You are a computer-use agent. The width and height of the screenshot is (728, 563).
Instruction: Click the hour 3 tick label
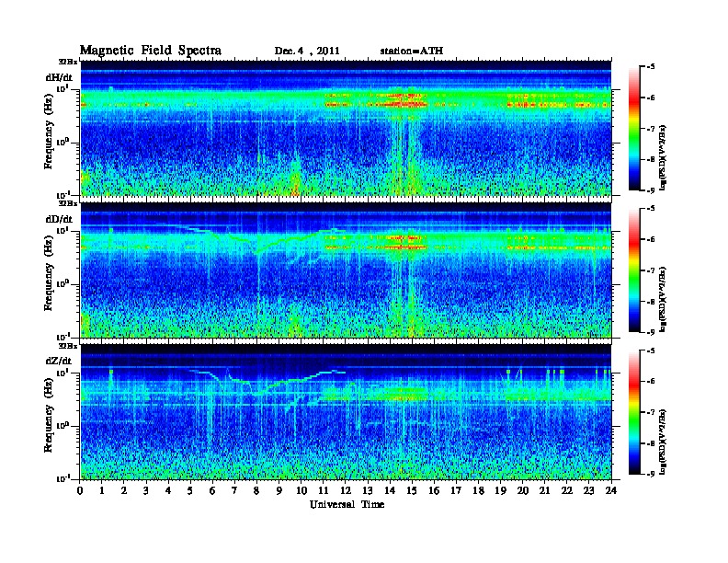(146, 490)
